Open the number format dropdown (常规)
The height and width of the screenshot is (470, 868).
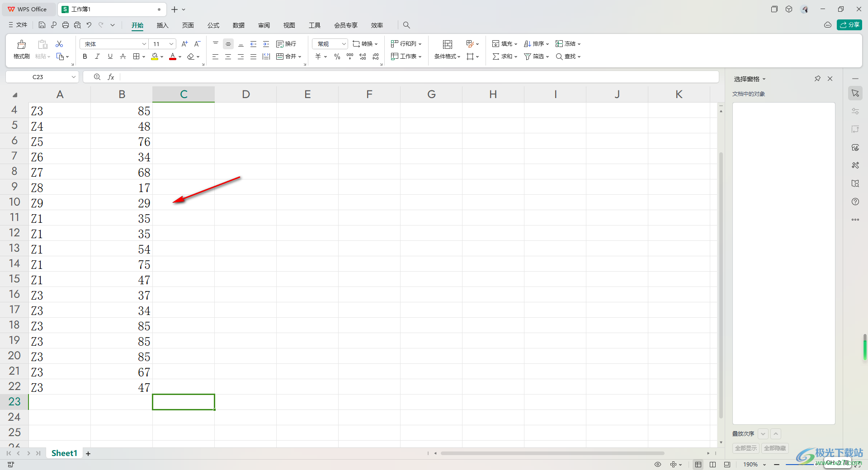point(344,44)
